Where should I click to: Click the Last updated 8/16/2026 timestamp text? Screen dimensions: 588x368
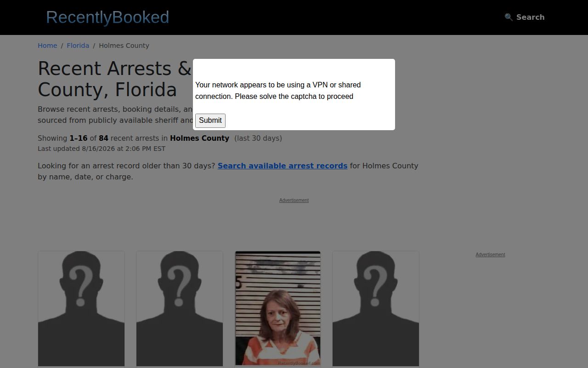102,149
